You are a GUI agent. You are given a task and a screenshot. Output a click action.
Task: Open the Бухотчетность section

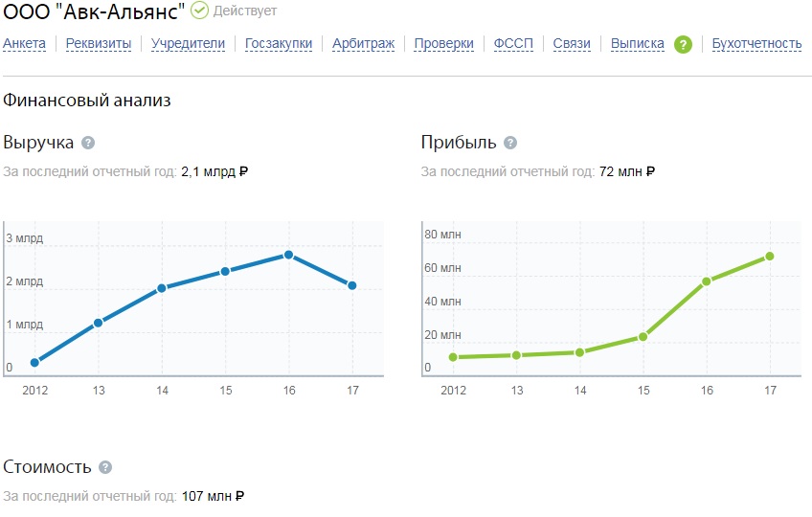pyautogui.click(x=756, y=43)
